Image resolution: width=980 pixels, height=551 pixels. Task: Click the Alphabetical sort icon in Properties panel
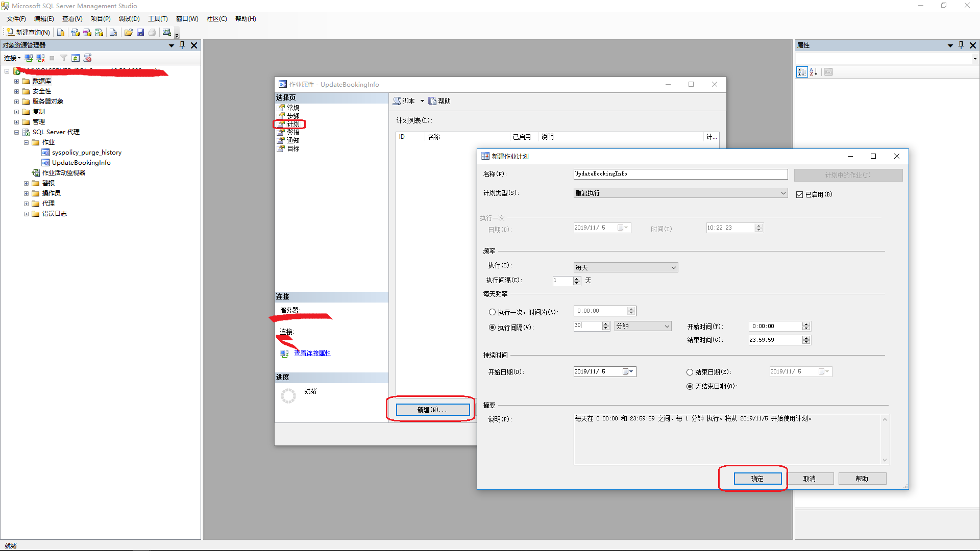[x=814, y=72]
